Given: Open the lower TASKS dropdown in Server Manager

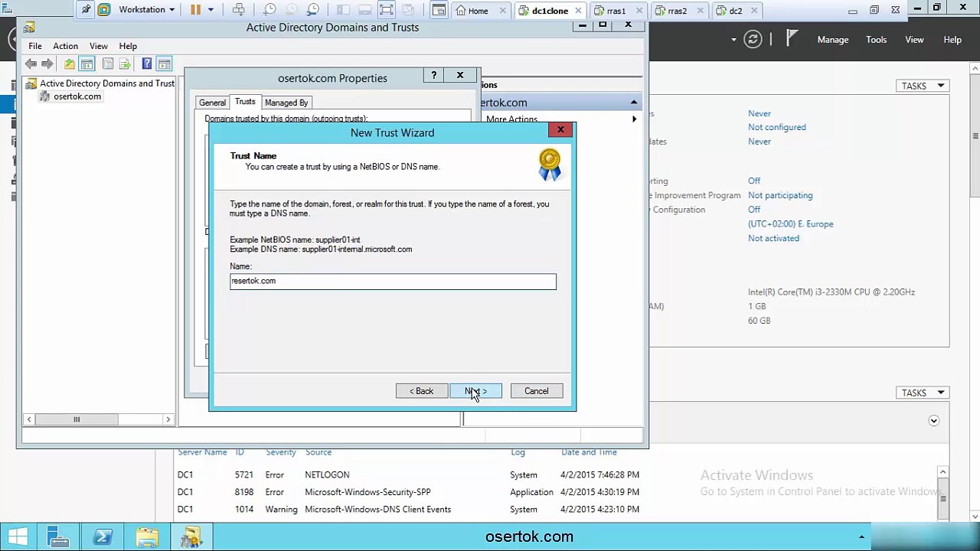Looking at the screenshot, I should pyautogui.click(x=922, y=393).
